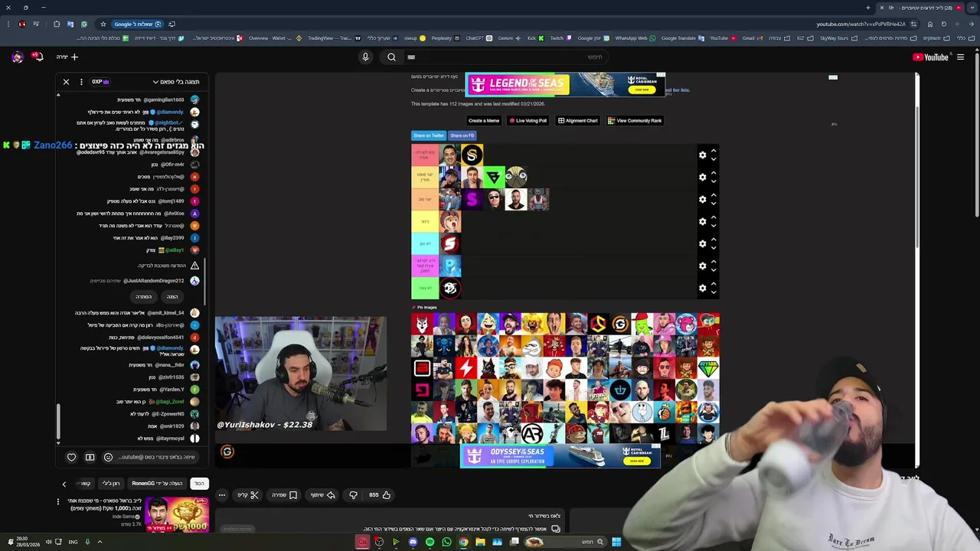The image size is (980, 551).
Task: Select the cyan tier label
Action: (425, 243)
